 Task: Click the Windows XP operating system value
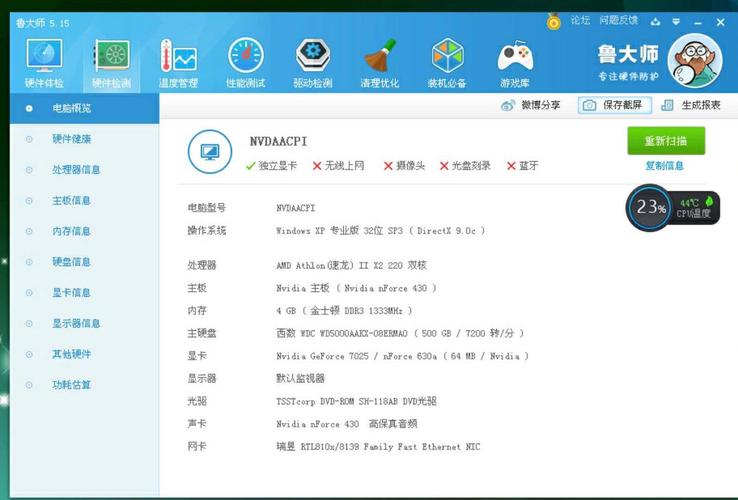[380, 231]
